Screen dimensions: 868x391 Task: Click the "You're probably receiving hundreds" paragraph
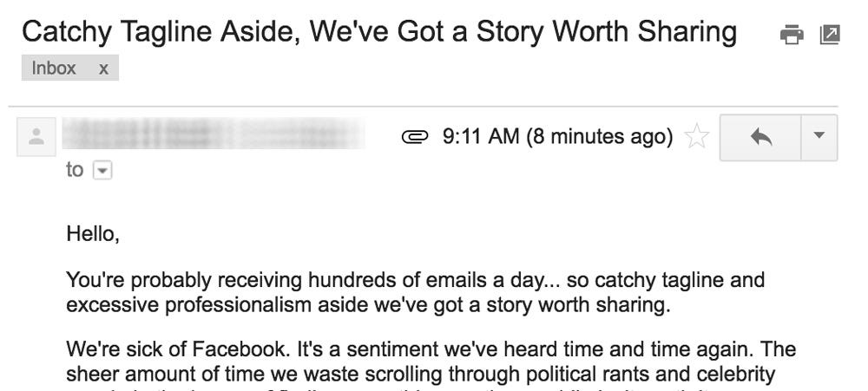(x=415, y=292)
